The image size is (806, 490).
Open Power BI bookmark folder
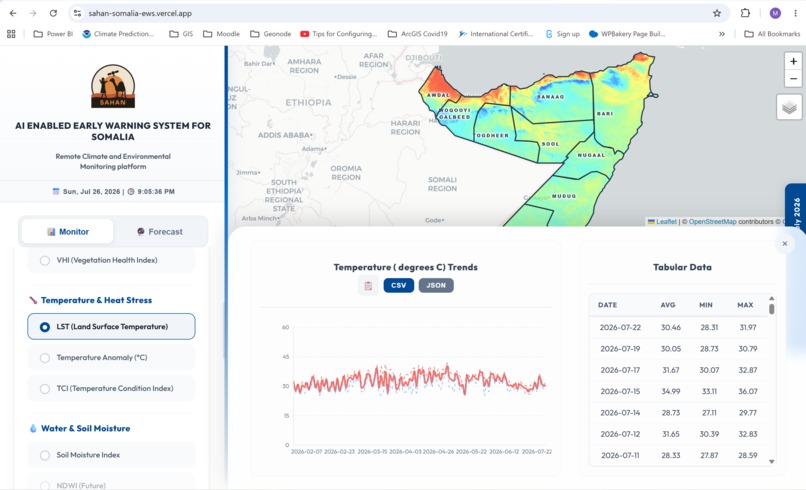pyautogui.click(x=53, y=34)
